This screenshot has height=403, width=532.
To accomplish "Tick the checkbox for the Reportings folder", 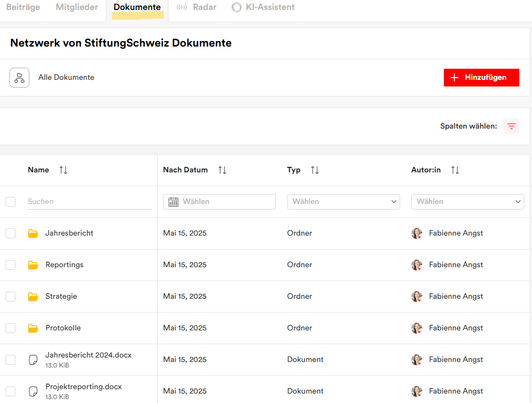I will (x=11, y=265).
